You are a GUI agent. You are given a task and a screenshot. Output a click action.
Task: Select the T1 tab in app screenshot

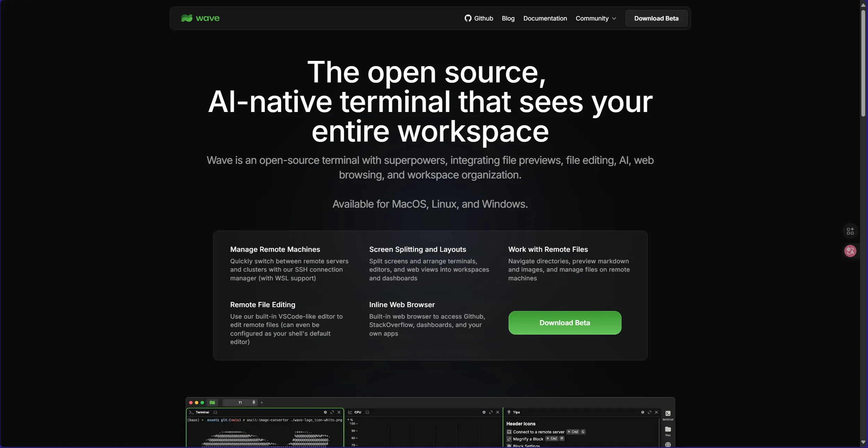click(x=240, y=402)
